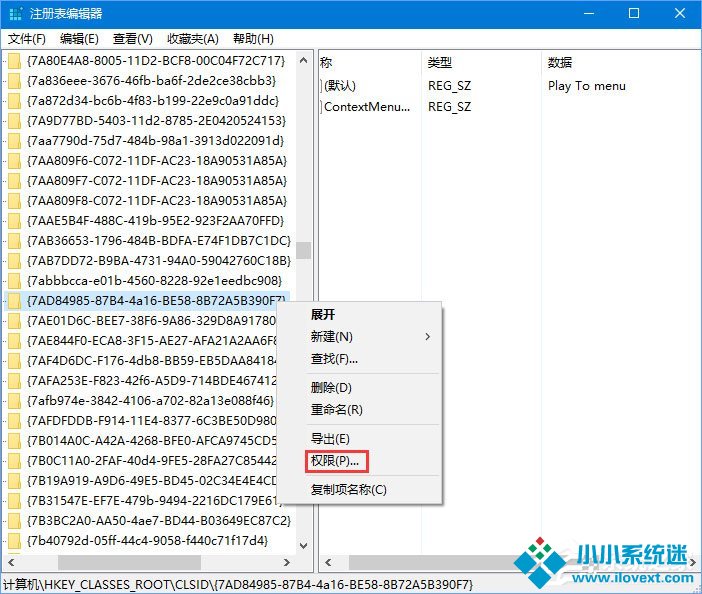The image size is (702, 594).
Task: Click folder icon of {7a872d34-bc6b-4f83-b199-22e9c0a91ddc}
Action: coord(14,101)
